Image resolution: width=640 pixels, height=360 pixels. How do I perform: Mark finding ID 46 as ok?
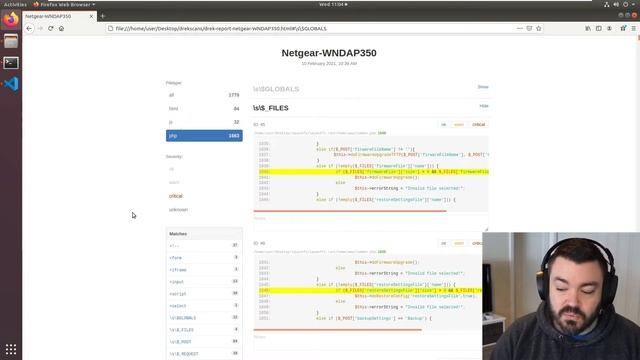pyautogui.click(x=444, y=243)
